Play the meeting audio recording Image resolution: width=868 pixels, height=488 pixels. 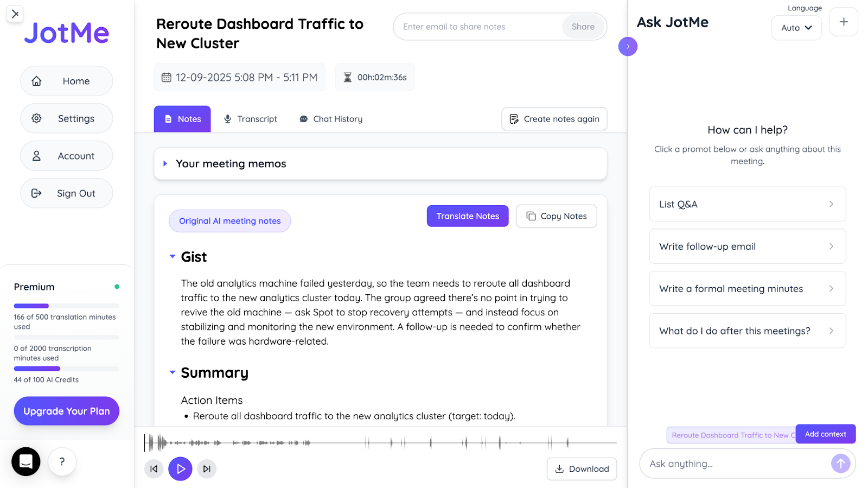pyautogui.click(x=180, y=468)
